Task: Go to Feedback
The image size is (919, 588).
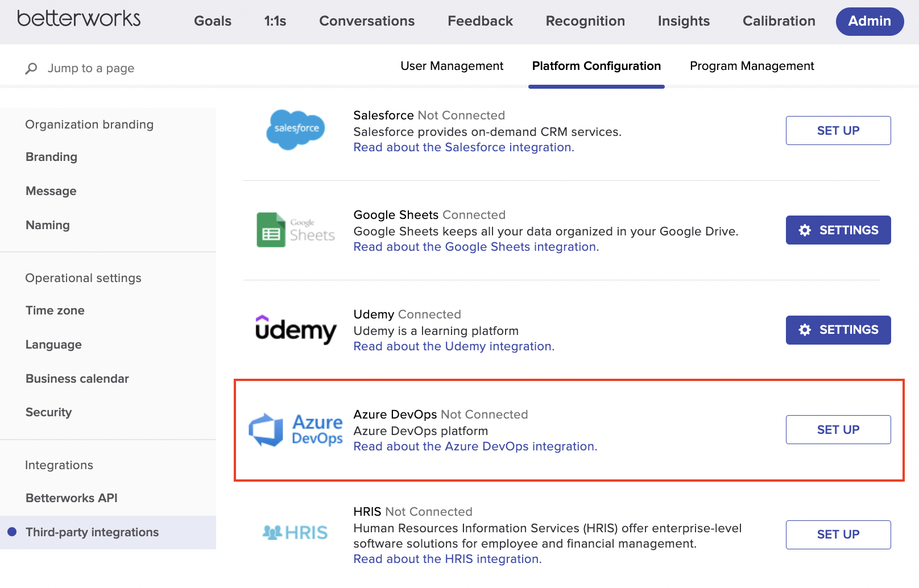Action: pos(481,21)
